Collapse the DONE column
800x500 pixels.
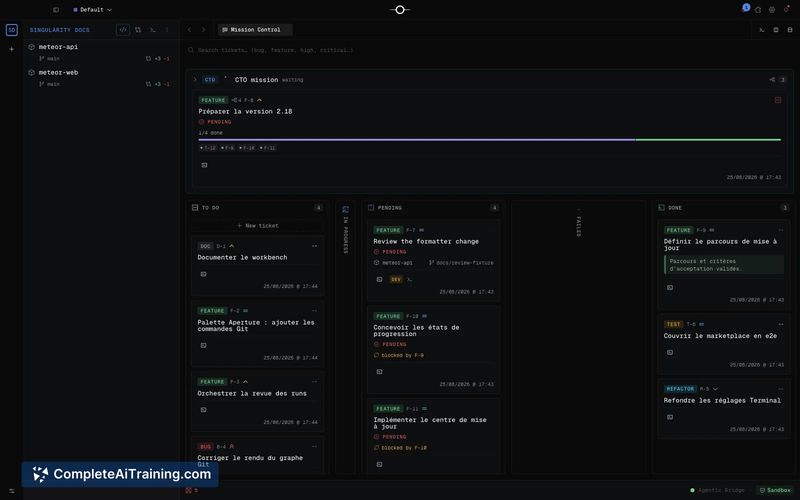[661, 208]
